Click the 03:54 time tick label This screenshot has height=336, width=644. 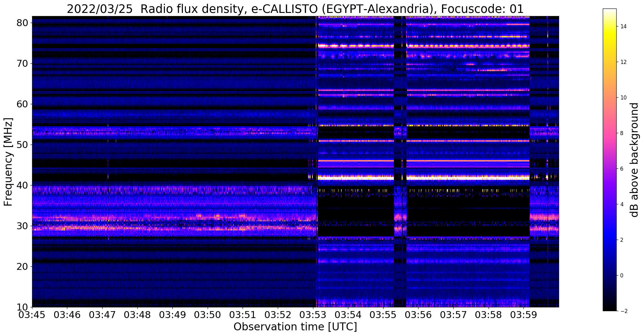click(x=348, y=315)
